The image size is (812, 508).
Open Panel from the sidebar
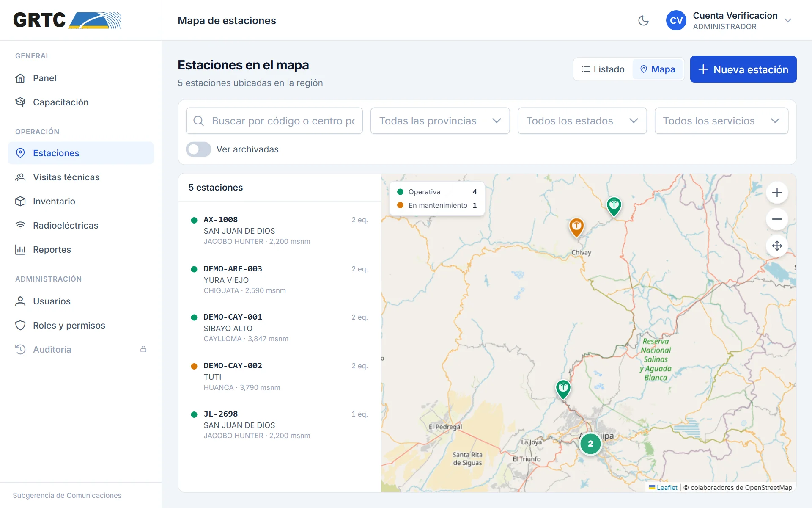(81, 78)
